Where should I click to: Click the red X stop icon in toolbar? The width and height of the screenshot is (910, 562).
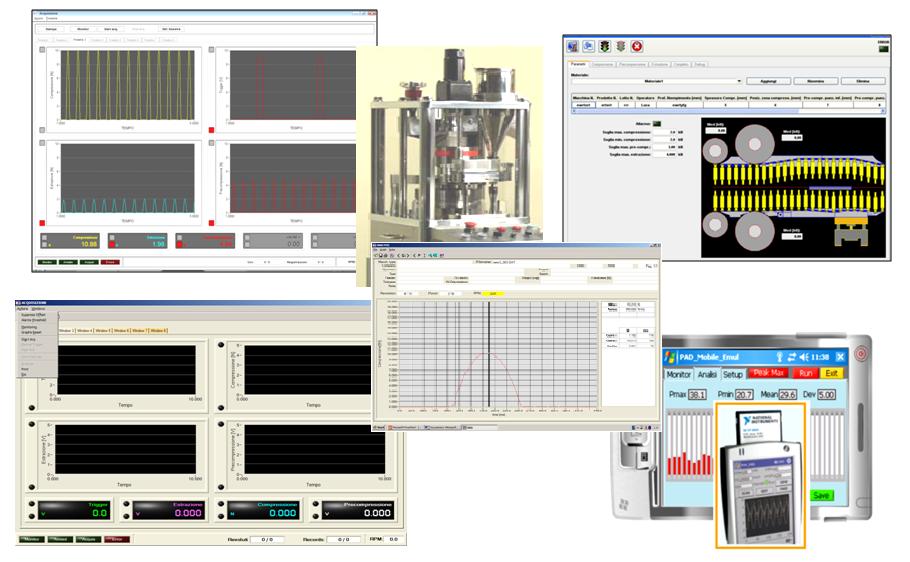pos(637,46)
